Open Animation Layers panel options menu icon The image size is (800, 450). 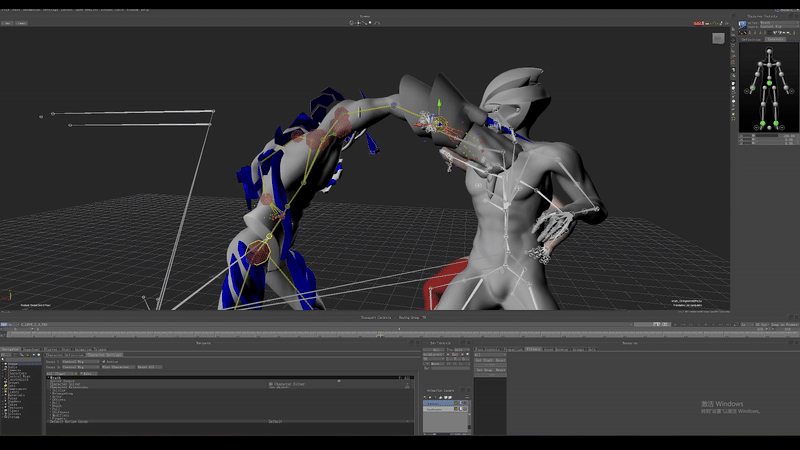[x=467, y=396]
